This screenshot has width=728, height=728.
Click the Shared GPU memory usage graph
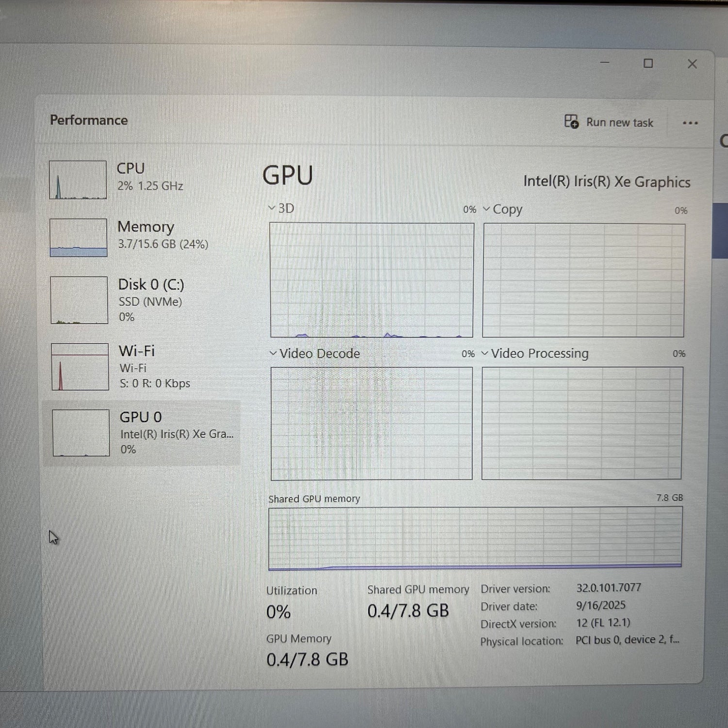coord(476,537)
